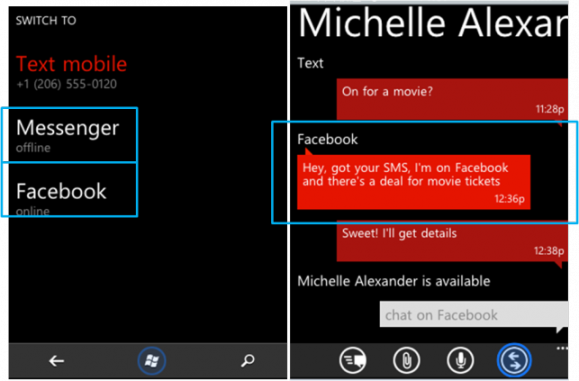Tap 'Michelle Alexander is available' status text

tap(394, 281)
